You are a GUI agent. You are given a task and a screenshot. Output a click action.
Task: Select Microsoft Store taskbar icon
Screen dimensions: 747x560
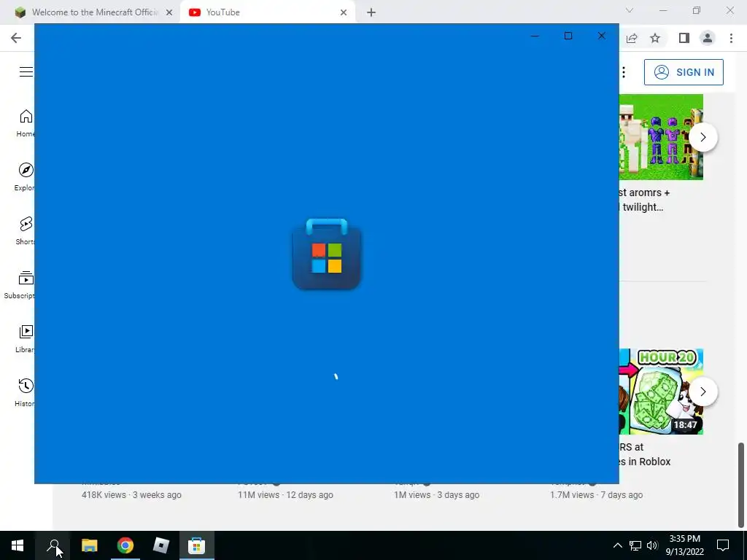coord(196,545)
